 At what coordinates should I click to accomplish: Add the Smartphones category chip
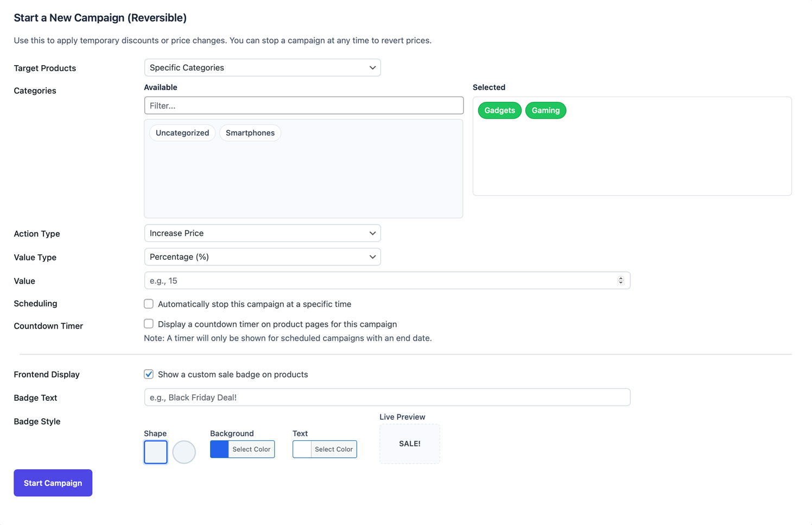pos(250,133)
